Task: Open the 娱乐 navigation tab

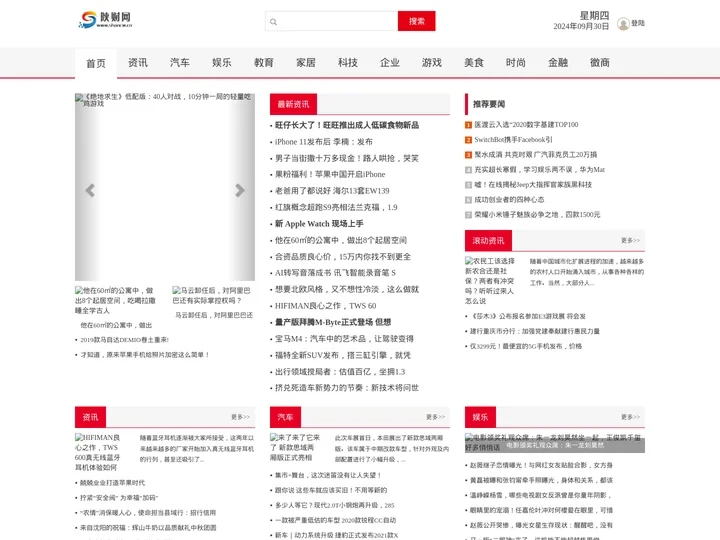Action: [x=222, y=62]
